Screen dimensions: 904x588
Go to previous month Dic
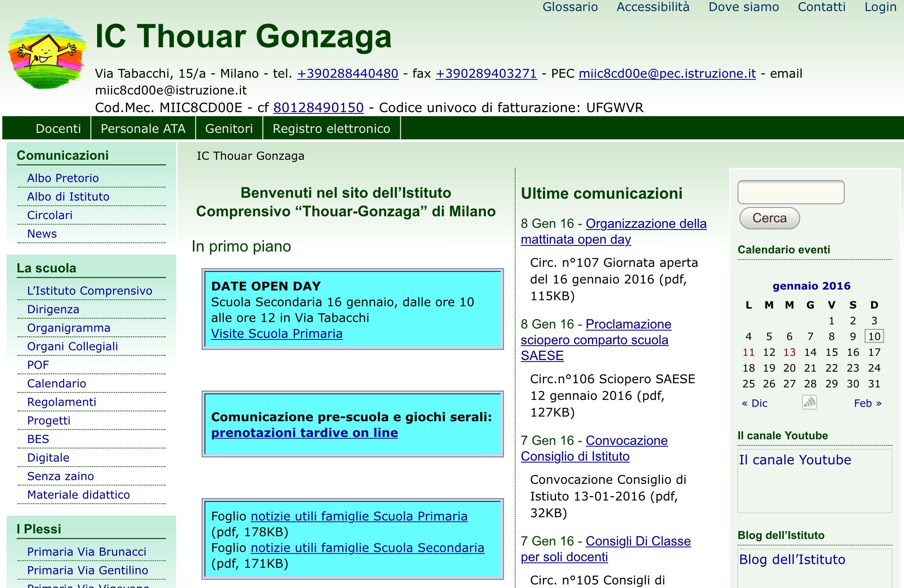pyautogui.click(x=755, y=403)
